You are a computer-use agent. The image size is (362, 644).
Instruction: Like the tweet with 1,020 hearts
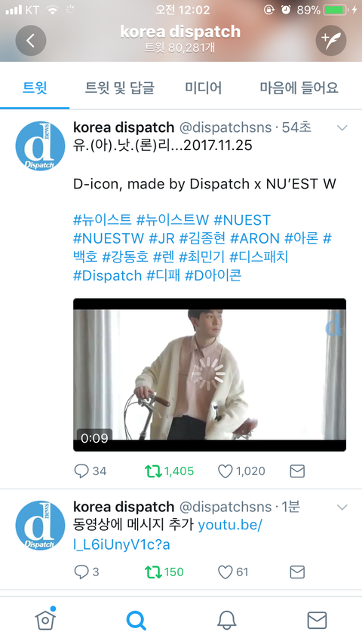coord(225,471)
